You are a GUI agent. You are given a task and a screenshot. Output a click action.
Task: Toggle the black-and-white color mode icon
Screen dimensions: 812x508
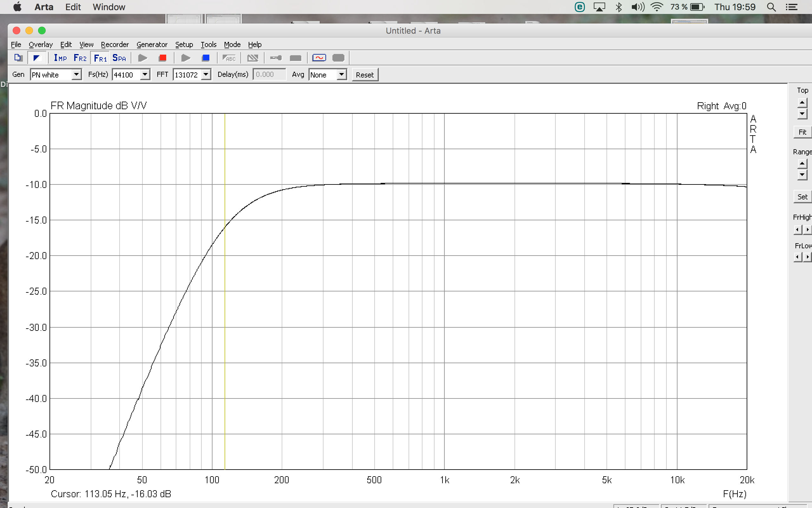click(x=36, y=58)
